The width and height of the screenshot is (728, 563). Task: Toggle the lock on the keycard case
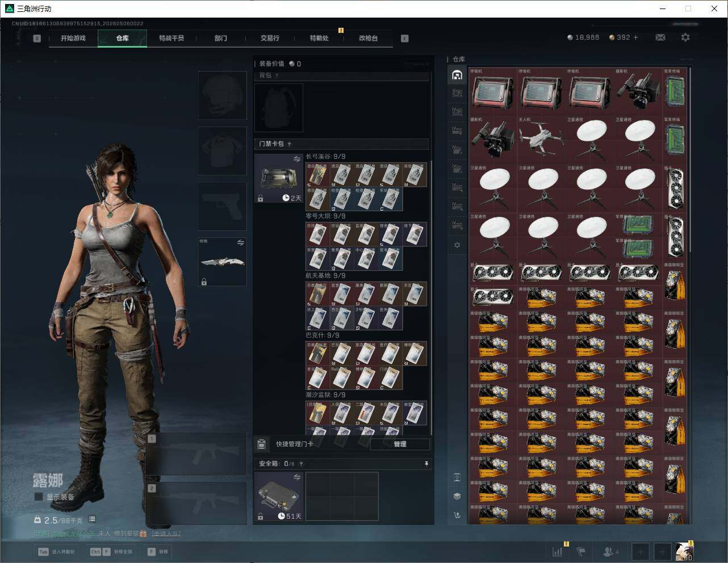(260, 198)
